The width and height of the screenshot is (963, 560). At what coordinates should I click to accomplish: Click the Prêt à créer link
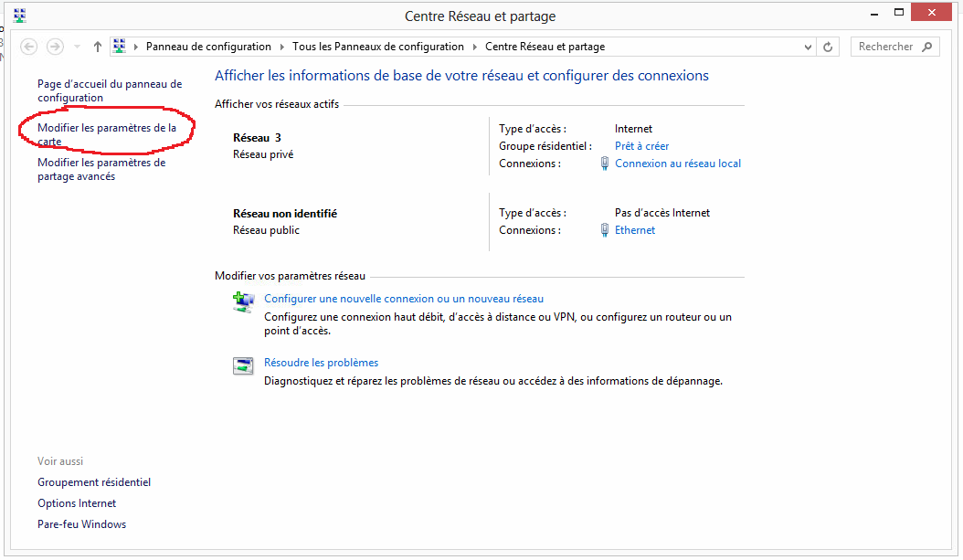(x=641, y=146)
